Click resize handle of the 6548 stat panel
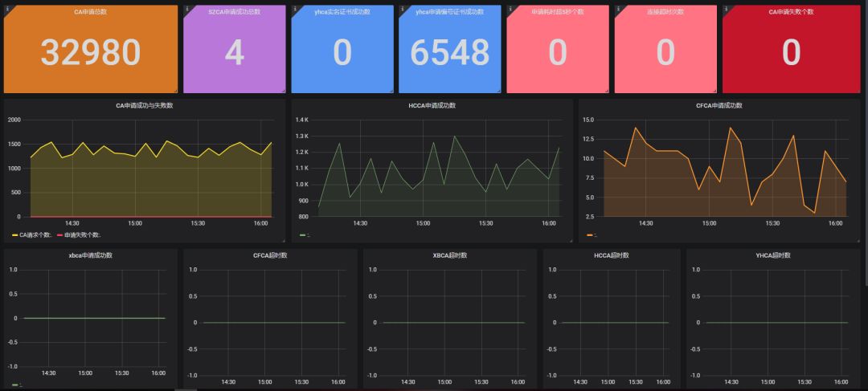This screenshot has width=868, height=391. point(498,90)
